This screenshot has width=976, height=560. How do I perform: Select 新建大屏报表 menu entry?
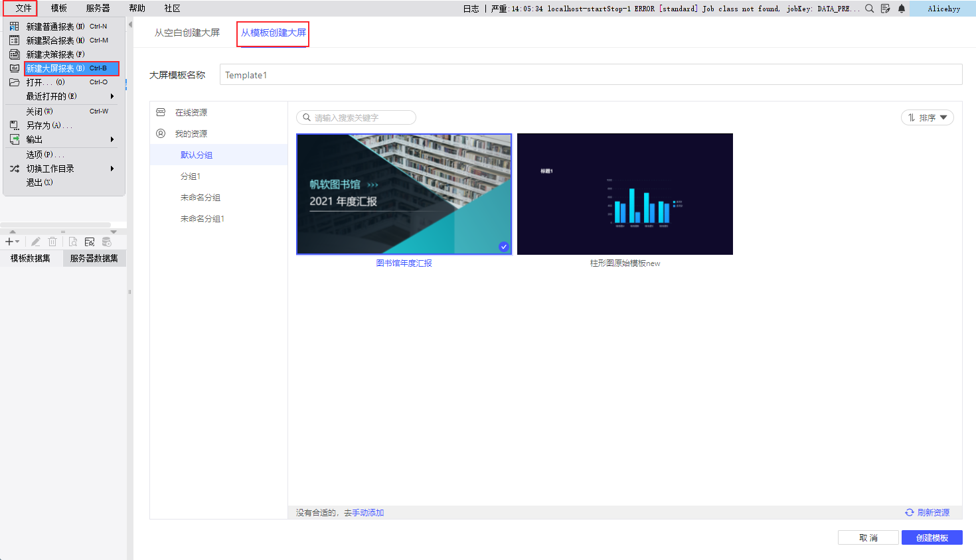71,68
